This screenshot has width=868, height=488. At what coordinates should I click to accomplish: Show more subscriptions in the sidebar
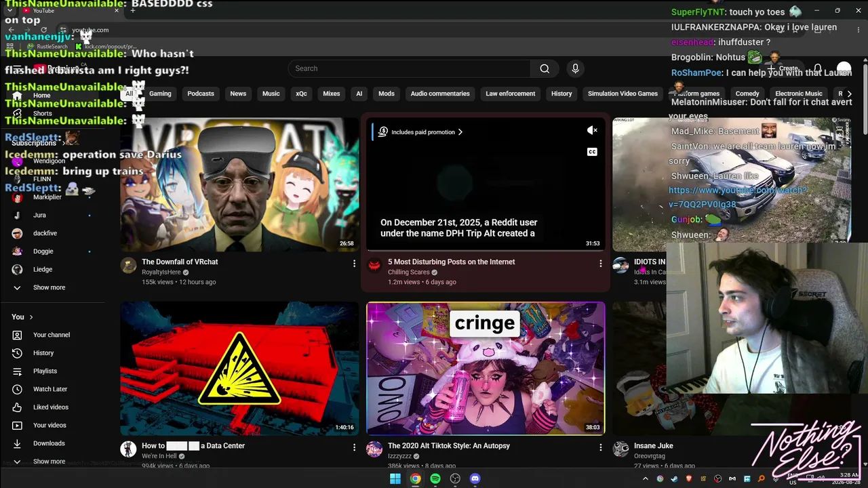pyautogui.click(x=49, y=287)
